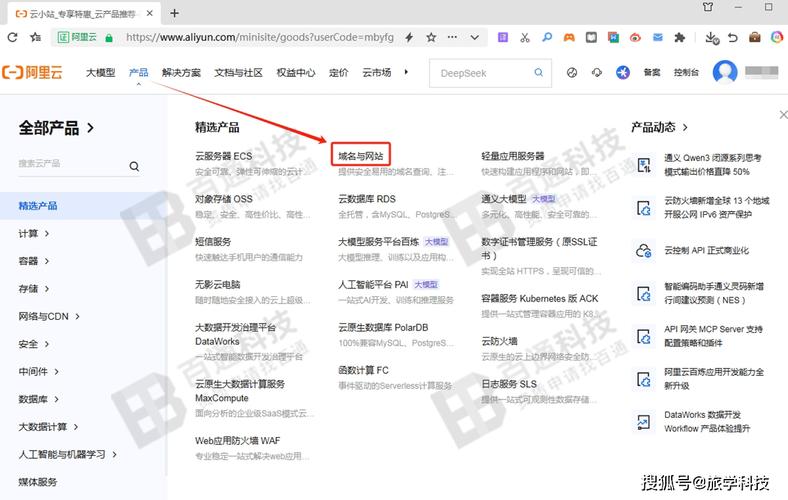The width and height of the screenshot is (788, 500).
Task: Expand the 计算 category
Action: pos(33,234)
